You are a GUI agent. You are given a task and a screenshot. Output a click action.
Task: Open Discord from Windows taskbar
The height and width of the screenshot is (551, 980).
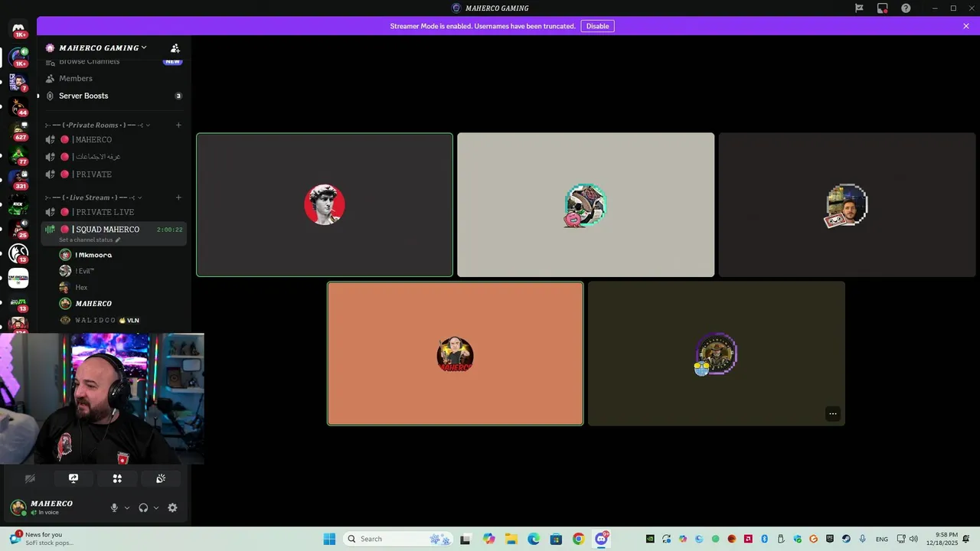pos(601,539)
